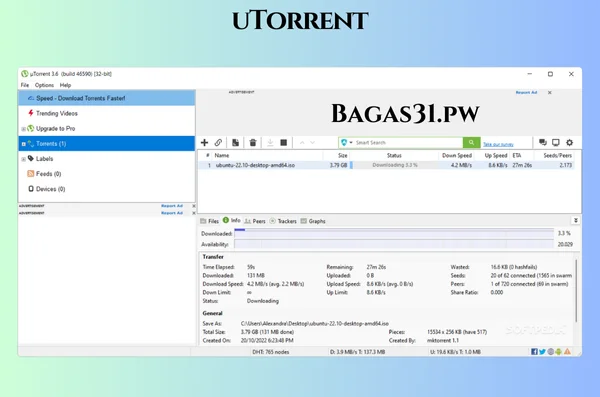Screen dimensions: 600x397
Task: Open Preferences via the gear icon
Action: [x=569, y=142]
